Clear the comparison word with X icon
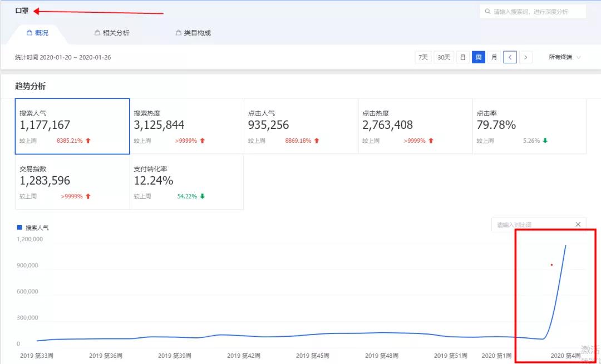 (x=578, y=225)
